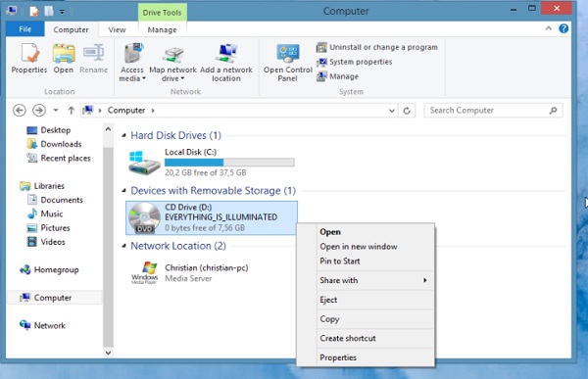Open the Videos library

46,242
